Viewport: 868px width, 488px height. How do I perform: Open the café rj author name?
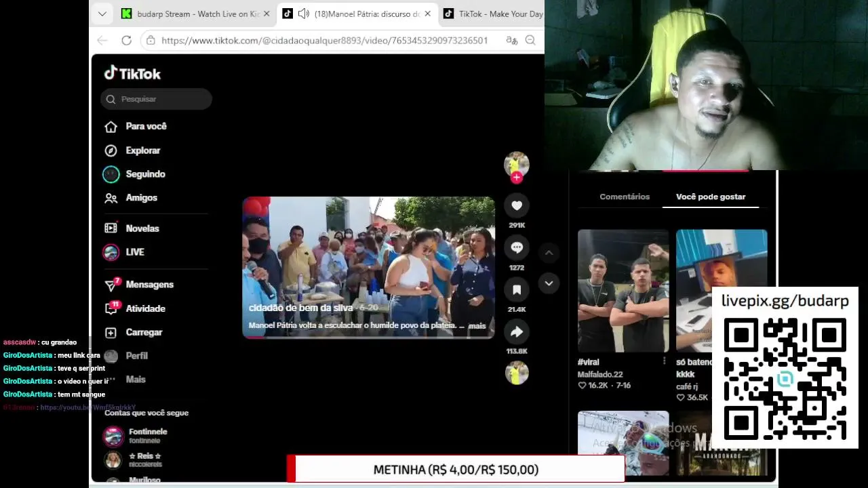pyautogui.click(x=688, y=386)
